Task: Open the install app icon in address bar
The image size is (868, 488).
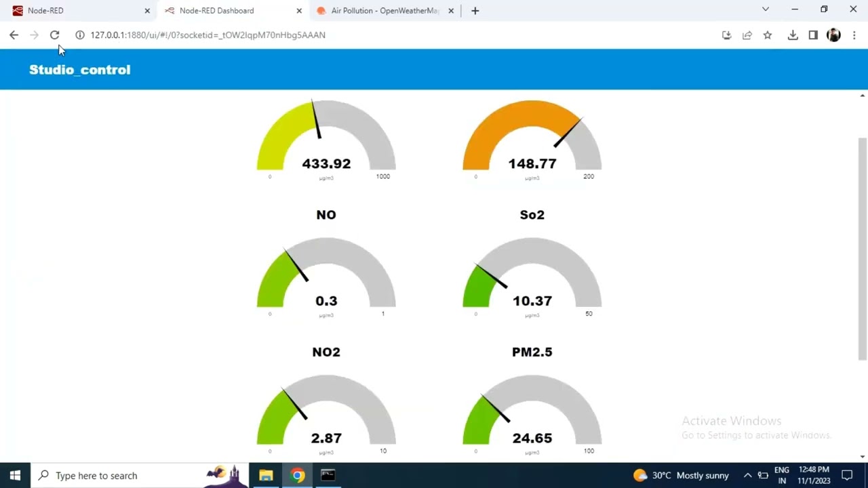Action: tap(727, 35)
